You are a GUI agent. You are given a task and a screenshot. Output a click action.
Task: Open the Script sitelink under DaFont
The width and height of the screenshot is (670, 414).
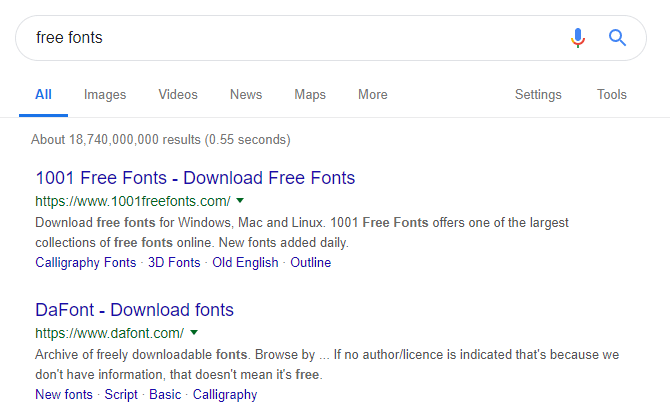(121, 394)
